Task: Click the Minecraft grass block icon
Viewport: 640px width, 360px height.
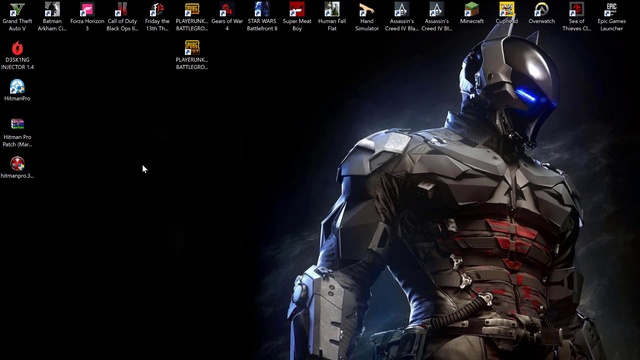Action: click(471, 10)
